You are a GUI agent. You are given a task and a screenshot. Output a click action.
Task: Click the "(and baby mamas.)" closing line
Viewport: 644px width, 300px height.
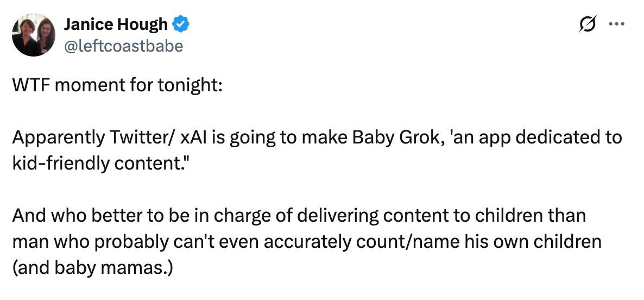pyautogui.click(x=93, y=268)
